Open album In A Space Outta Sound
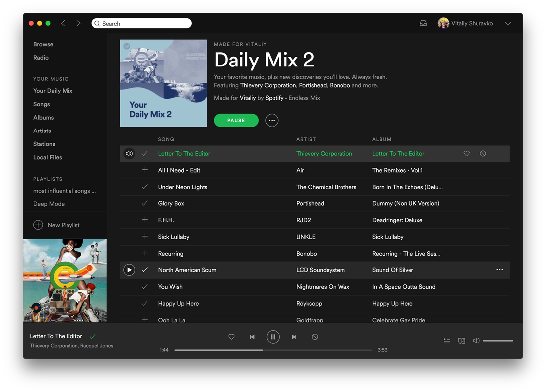Viewport: 546px width, 392px height. click(404, 287)
